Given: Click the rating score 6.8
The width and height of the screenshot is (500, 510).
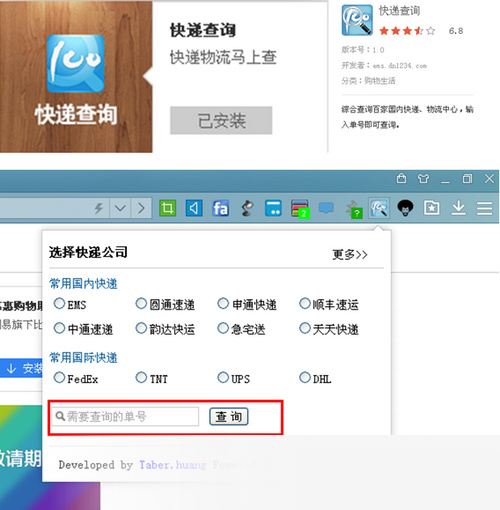Looking at the screenshot, I should tap(456, 31).
